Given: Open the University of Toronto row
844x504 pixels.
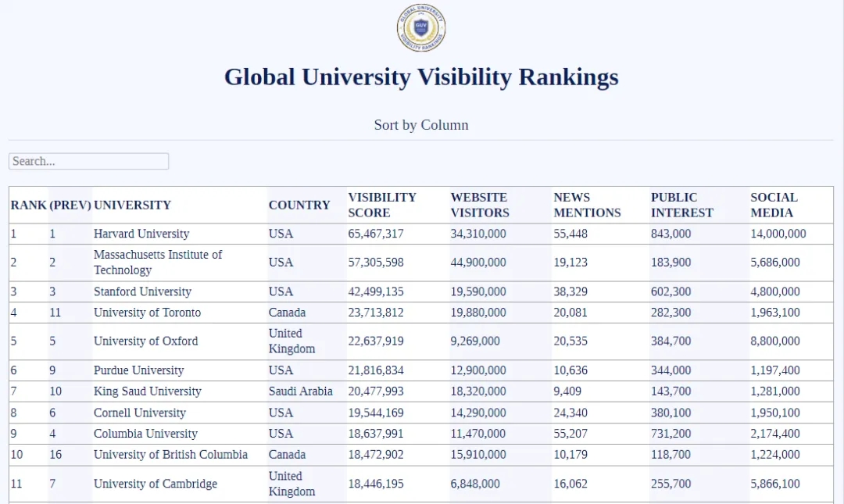Looking at the screenshot, I should point(147,313).
